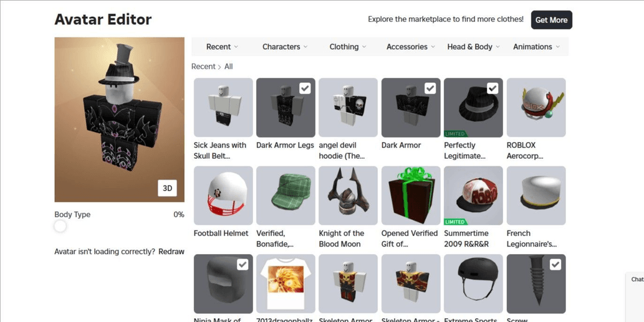The image size is (644, 322).
Task: Equip the Knight of the Blood Moon helmet
Action: pyautogui.click(x=348, y=196)
